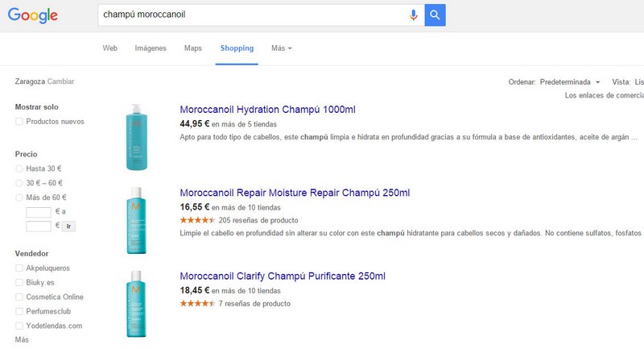
Task: Select the Hasta 30 € price option
Action: tap(19, 168)
